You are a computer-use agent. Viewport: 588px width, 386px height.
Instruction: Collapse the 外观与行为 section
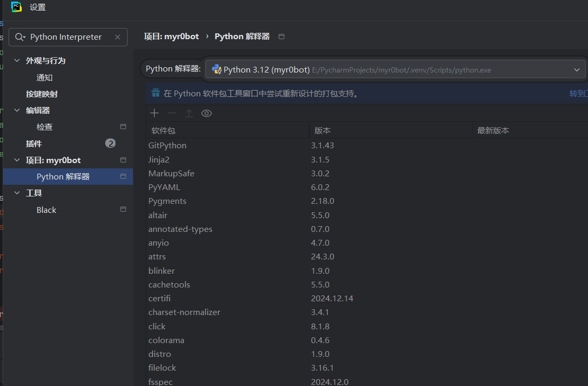17,60
